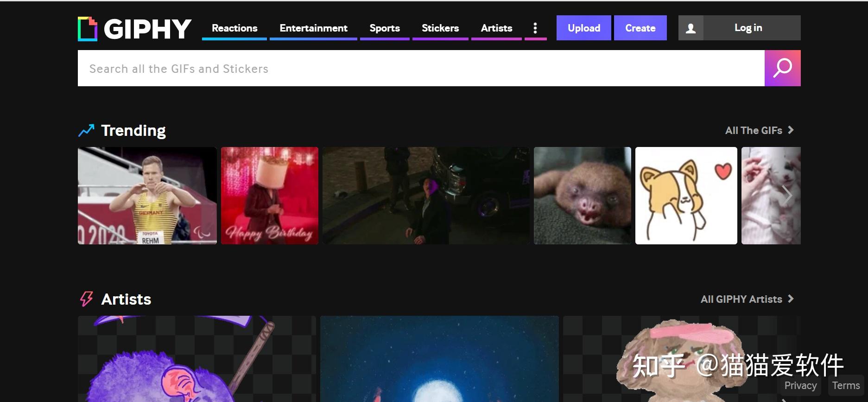The image size is (868, 402).
Task: Open the purple grim reaper artist tile
Action: pyautogui.click(x=197, y=359)
